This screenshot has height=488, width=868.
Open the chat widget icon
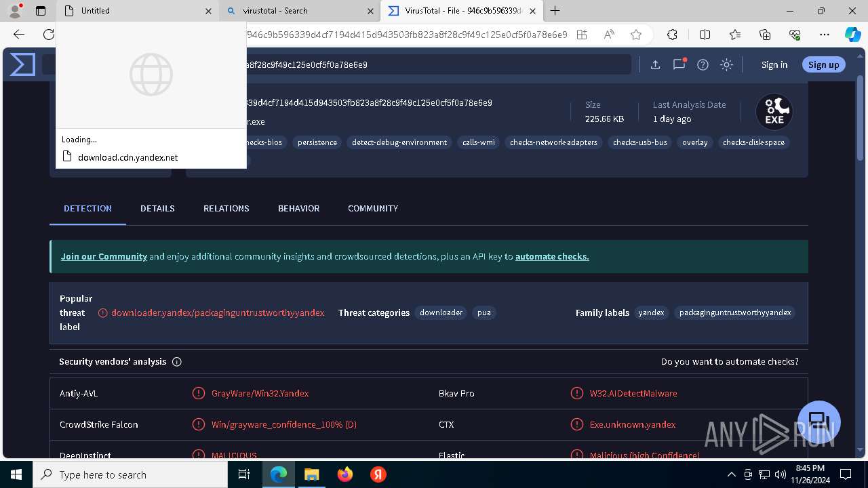point(819,422)
